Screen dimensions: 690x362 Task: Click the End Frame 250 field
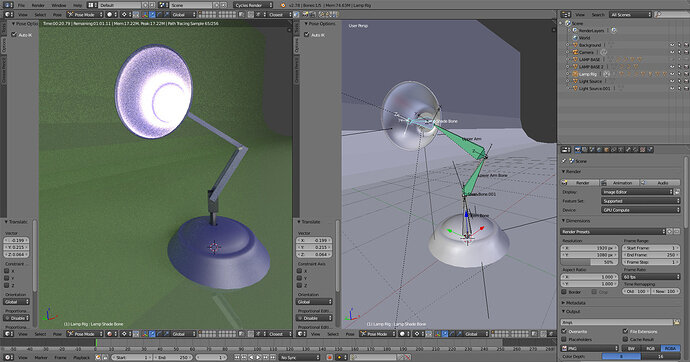651,255
